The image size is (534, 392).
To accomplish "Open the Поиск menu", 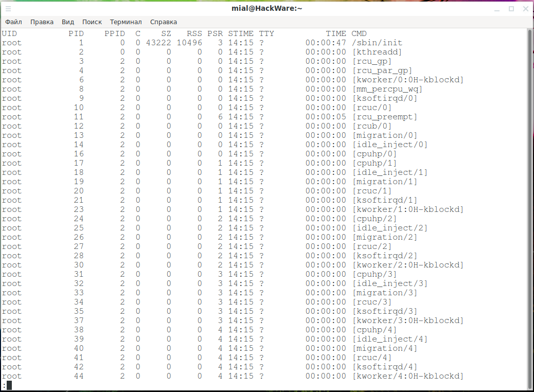I will click(92, 22).
